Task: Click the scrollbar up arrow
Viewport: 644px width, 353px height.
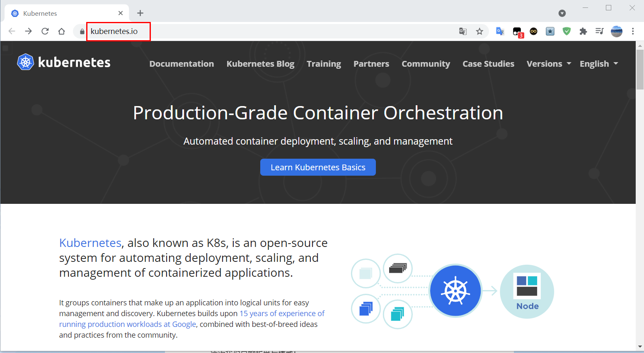Action: [640, 45]
